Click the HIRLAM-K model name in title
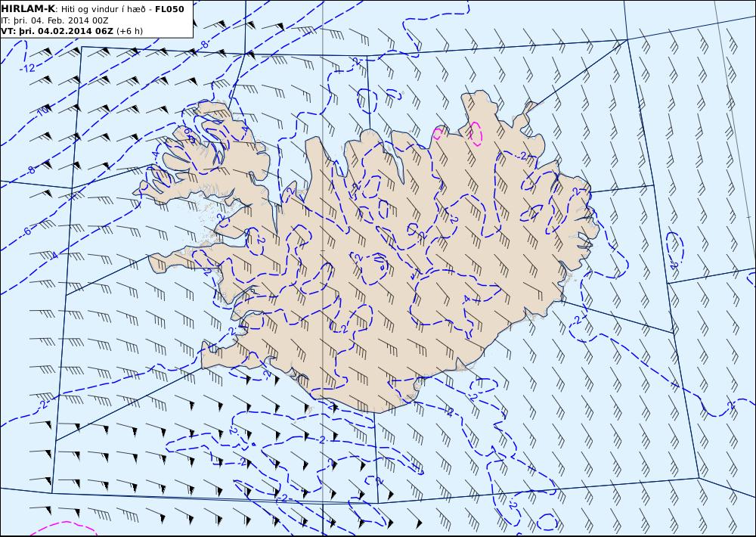Image resolution: width=756 pixels, height=537 pixels. pyautogui.click(x=29, y=9)
